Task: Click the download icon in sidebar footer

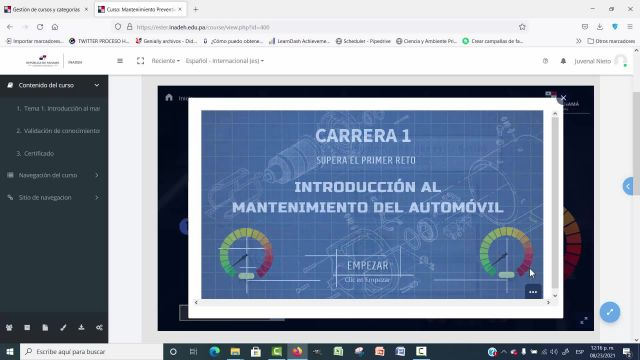Action: tap(81, 327)
